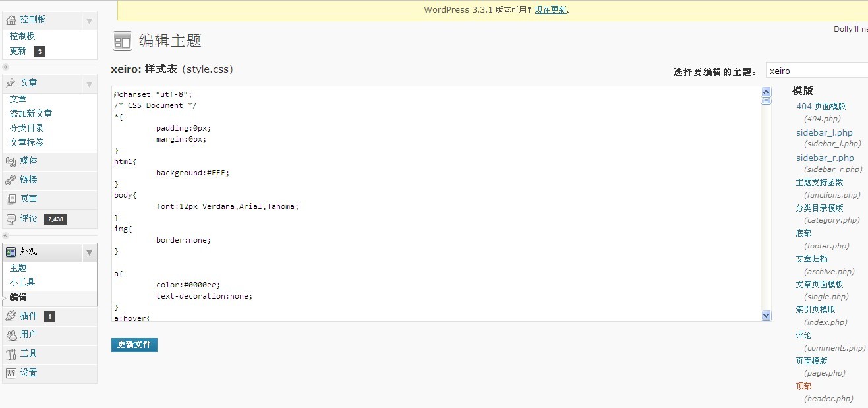Image resolution: width=868 pixels, height=408 pixels.
Task: Open Settings via its sidebar icon
Action: (11, 373)
